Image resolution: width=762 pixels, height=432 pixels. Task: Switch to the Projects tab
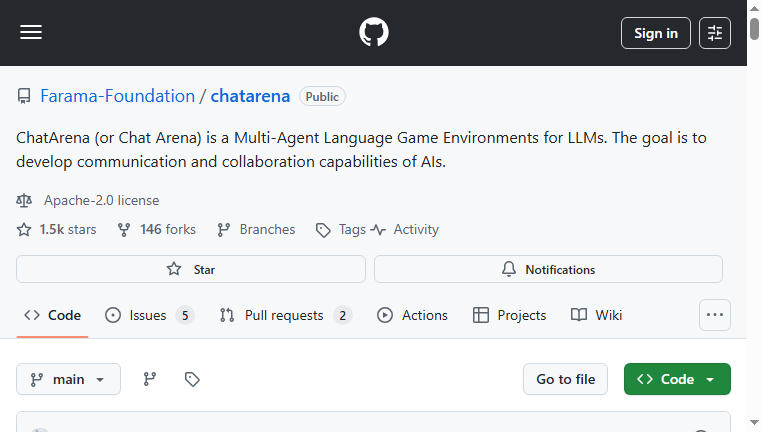(x=509, y=315)
